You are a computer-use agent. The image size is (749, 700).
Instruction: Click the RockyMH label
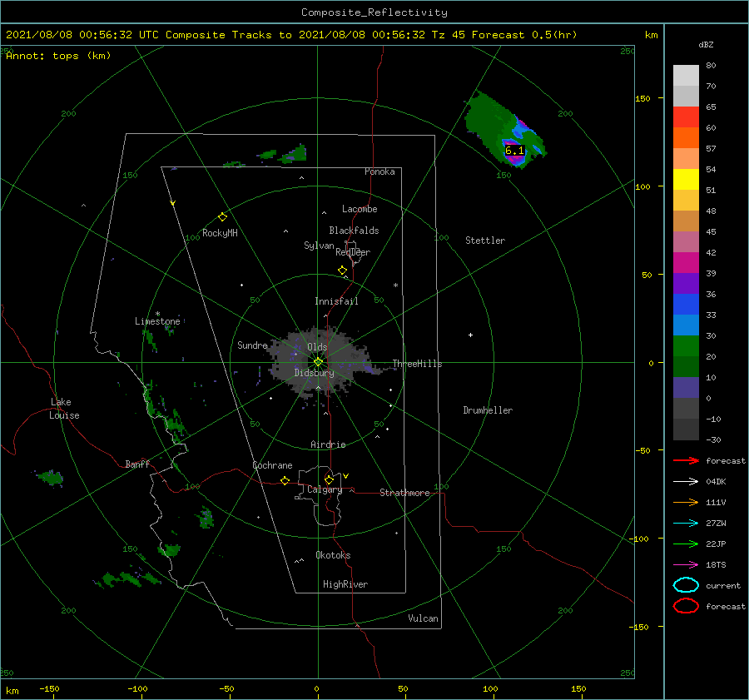pos(220,233)
